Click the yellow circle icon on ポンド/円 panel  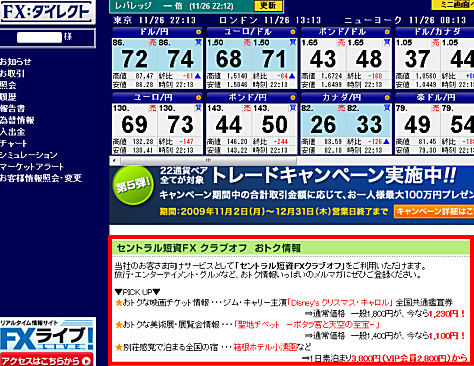pos(293,97)
